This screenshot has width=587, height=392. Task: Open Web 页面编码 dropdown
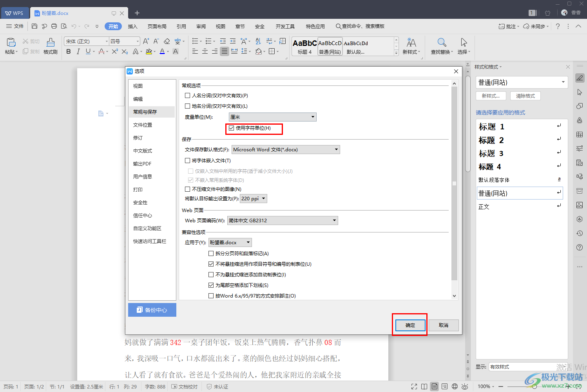pos(283,220)
